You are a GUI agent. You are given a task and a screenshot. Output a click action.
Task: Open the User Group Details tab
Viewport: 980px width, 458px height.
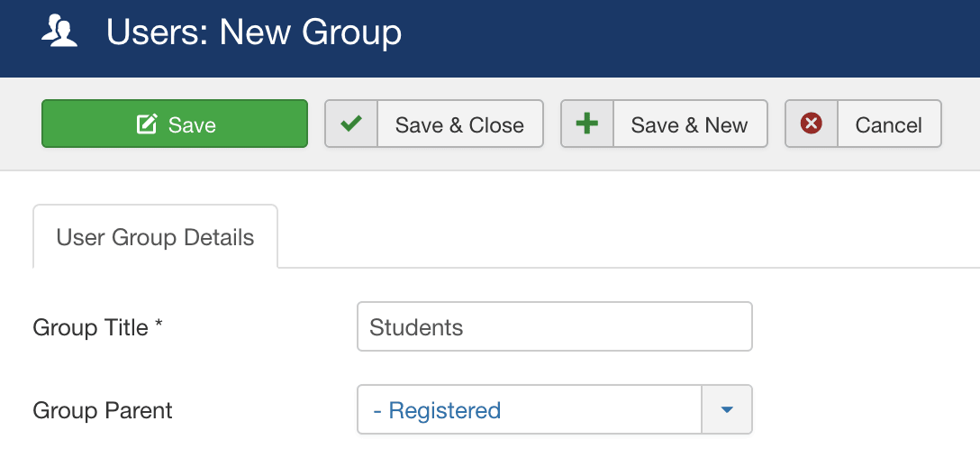155,237
